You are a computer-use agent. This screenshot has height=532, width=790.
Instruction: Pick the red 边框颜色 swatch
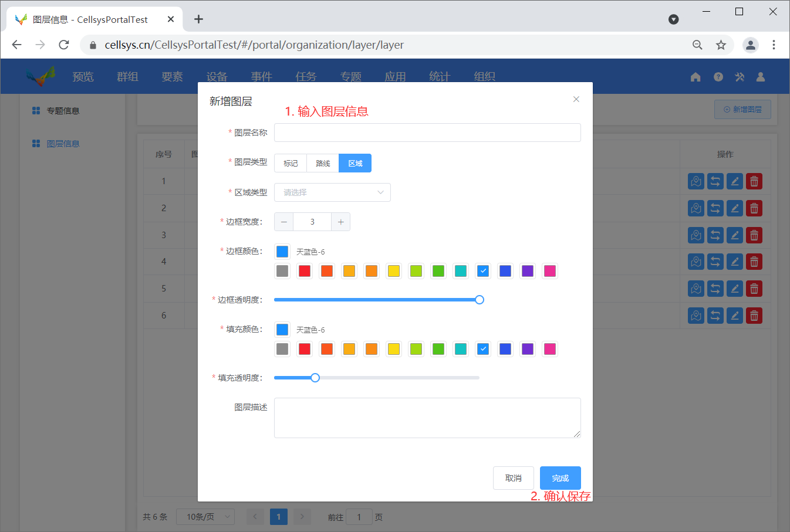coord(305,271)
